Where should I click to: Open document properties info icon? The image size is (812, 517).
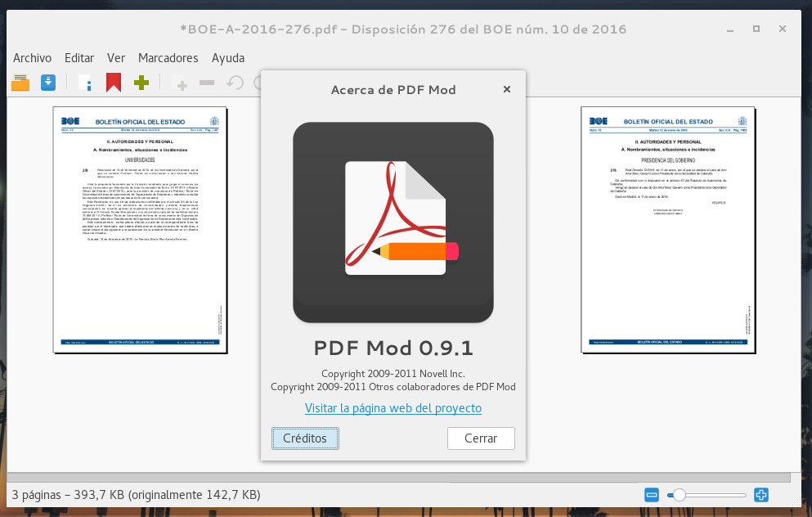(85, 83)
